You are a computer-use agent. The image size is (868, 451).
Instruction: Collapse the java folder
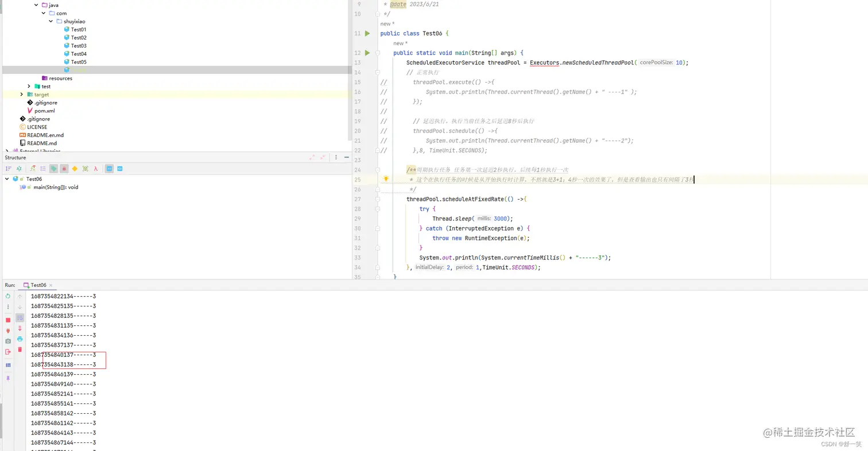pyautogui.click(x=37, y=5)
